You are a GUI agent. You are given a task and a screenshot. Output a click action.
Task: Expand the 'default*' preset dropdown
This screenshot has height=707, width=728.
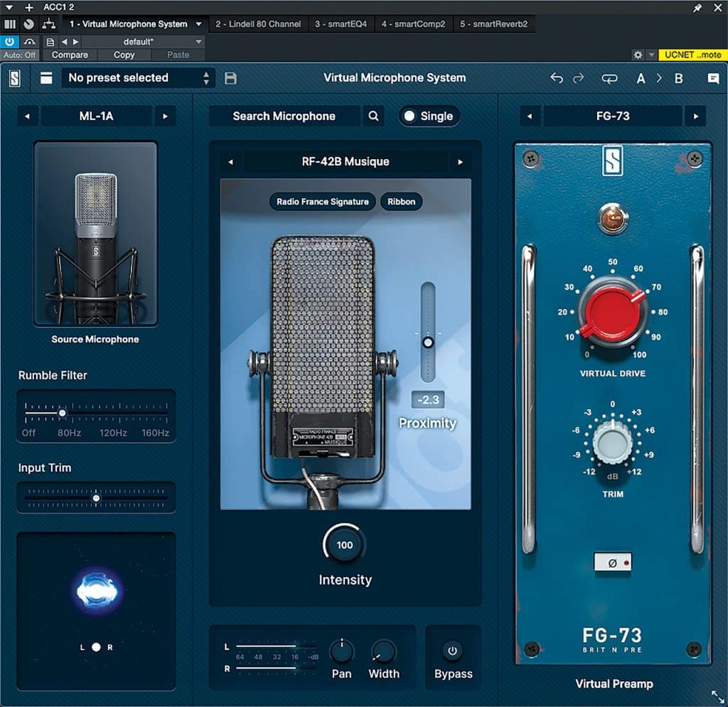[x=198, y=42]
